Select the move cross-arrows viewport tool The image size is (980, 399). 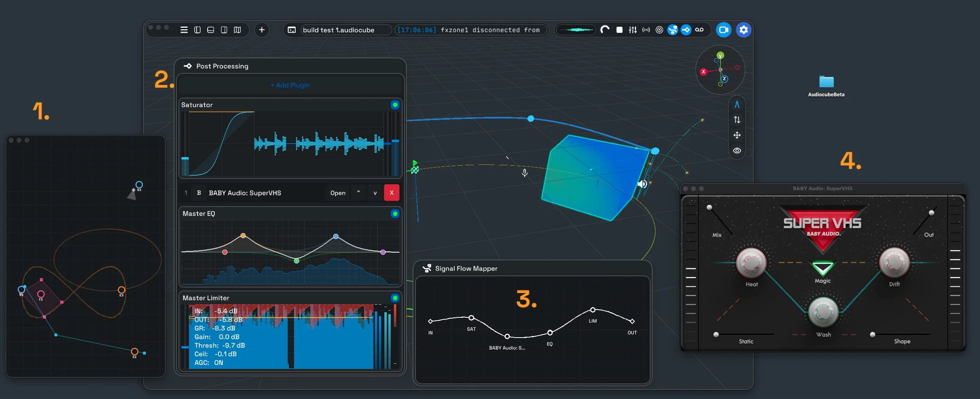pyautogui.click(x=737, y=135)
